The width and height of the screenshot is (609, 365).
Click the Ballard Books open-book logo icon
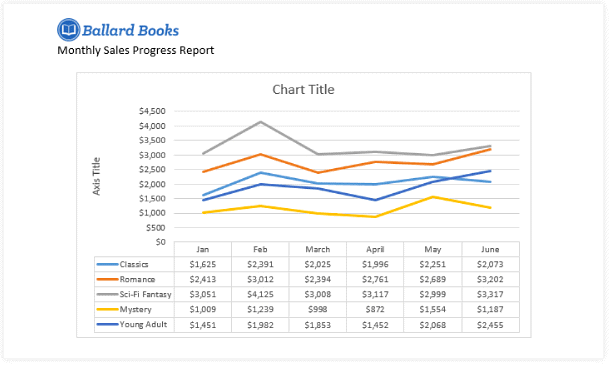tap(69, 30)
